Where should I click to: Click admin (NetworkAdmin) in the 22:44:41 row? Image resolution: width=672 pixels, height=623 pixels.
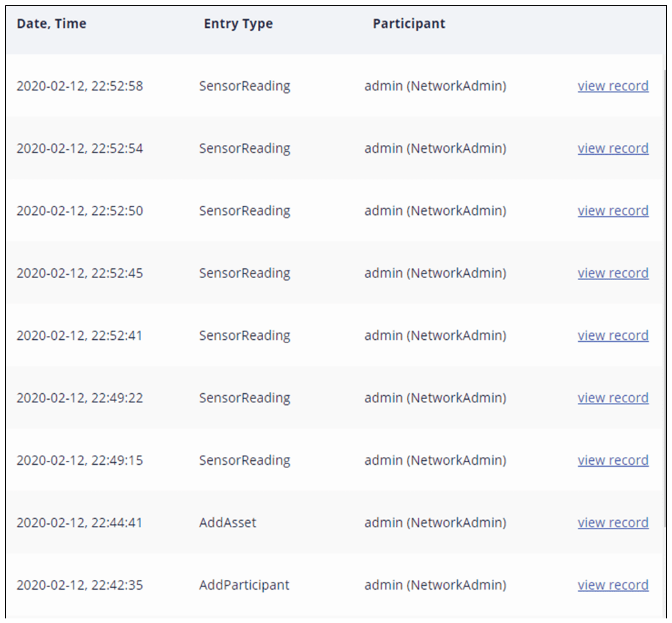tap(435, 522)
